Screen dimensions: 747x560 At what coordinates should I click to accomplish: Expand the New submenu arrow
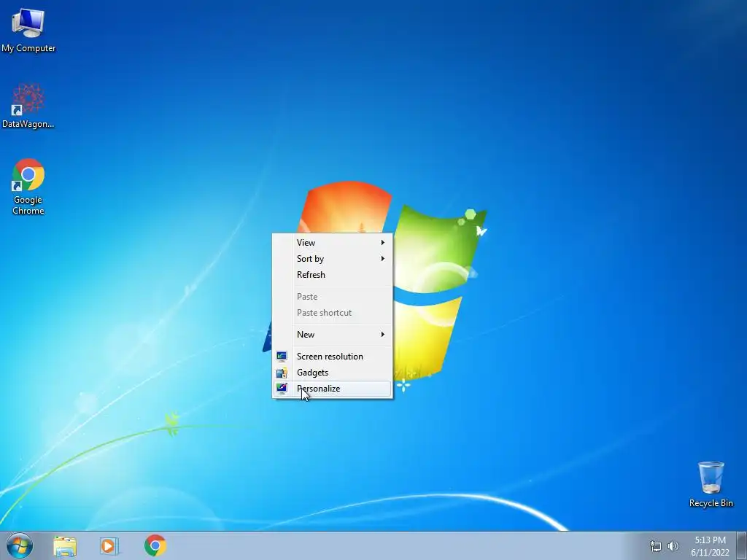(382, 334)
